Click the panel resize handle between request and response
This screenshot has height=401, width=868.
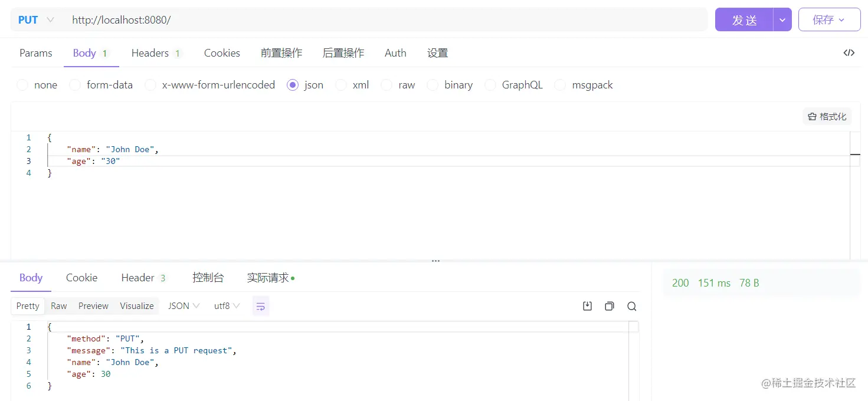[x=435, y=260]
